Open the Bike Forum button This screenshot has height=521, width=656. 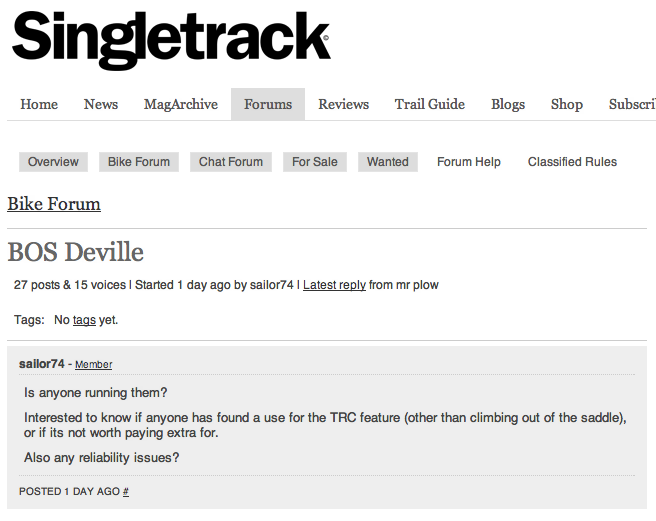point(139,162)
